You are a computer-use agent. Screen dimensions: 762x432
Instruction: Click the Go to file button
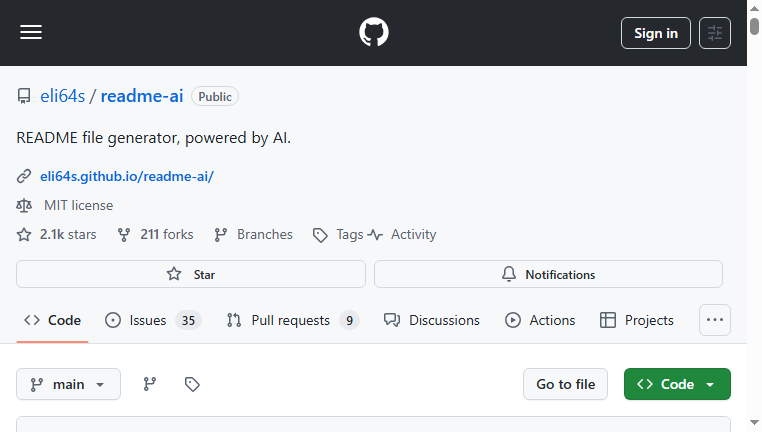[x=565, y=384]
